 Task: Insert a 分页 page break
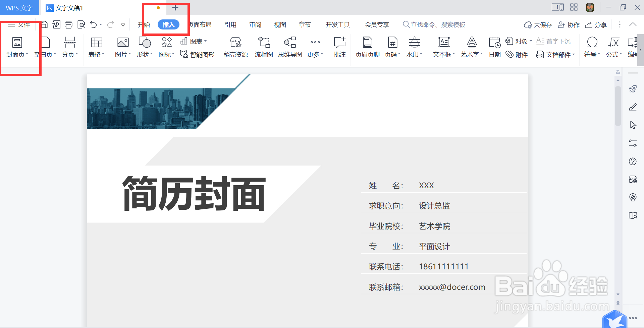[x=70, y=47]
